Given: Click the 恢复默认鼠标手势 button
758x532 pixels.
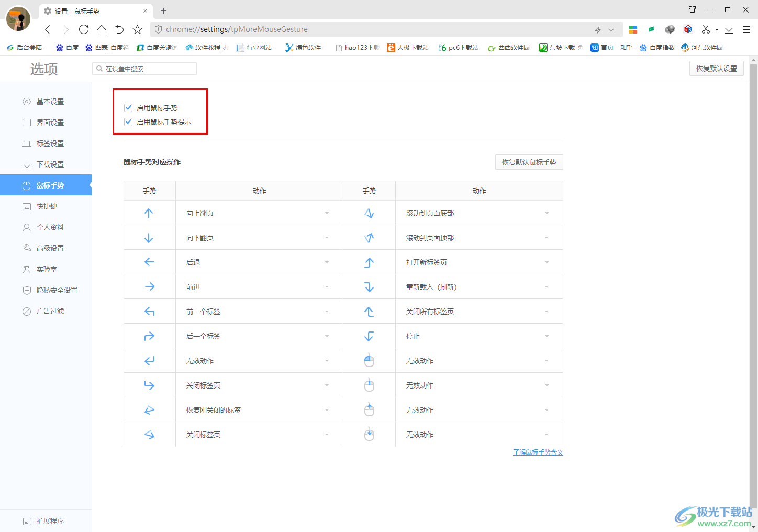Looking at the screenshot, I should [529, 162].
